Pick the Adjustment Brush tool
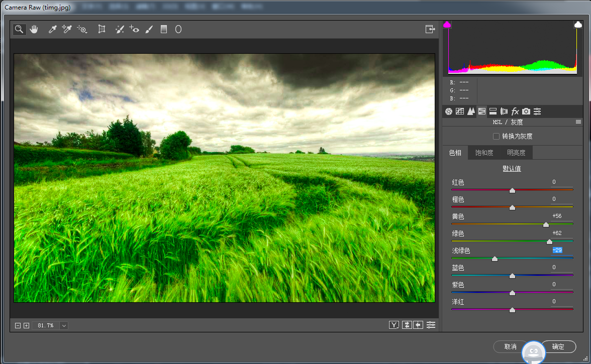Viewport: 591px width, 364px height. tap(149, 29)
